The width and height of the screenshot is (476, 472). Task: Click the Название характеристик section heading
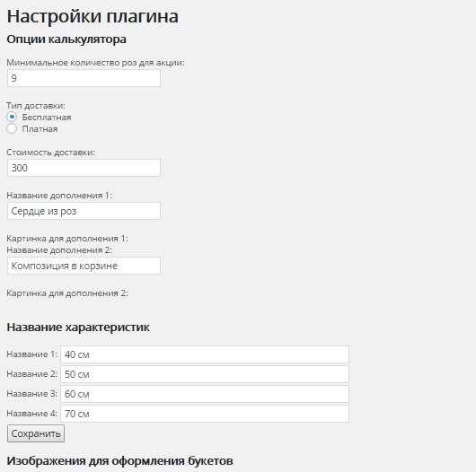click(x=78, y=328)
